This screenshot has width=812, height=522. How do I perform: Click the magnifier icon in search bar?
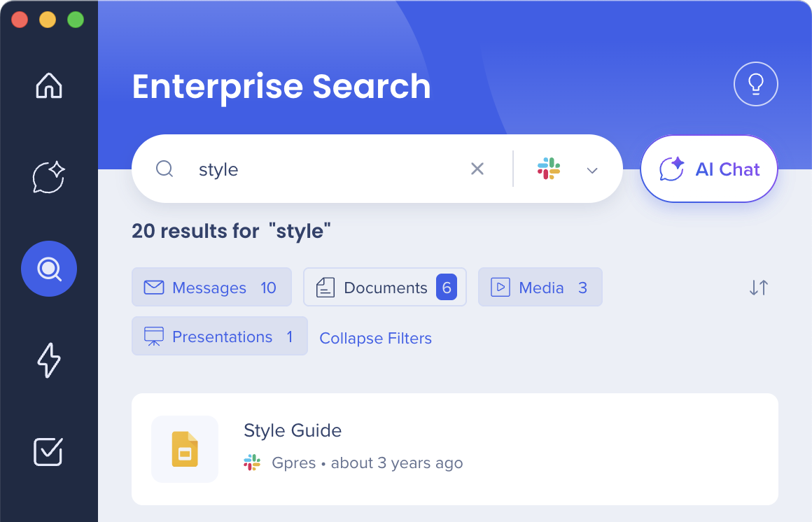(x=164, y=169)
